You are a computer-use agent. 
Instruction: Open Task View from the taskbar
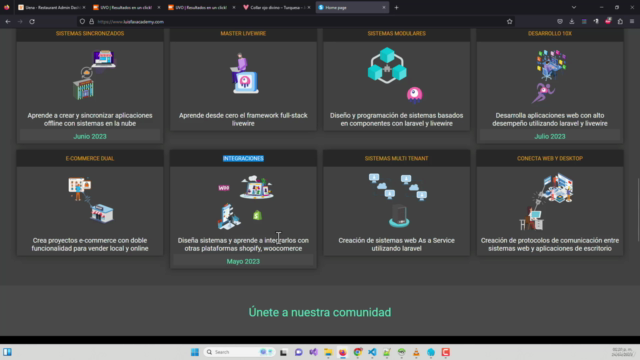point(283,352)
